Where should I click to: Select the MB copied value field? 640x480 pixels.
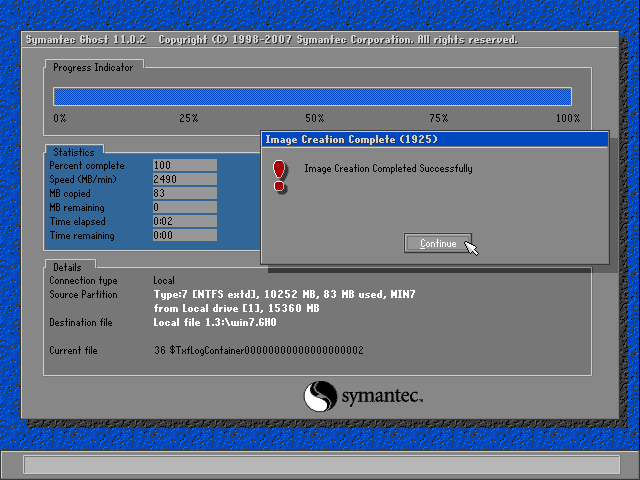pos(184,193)
